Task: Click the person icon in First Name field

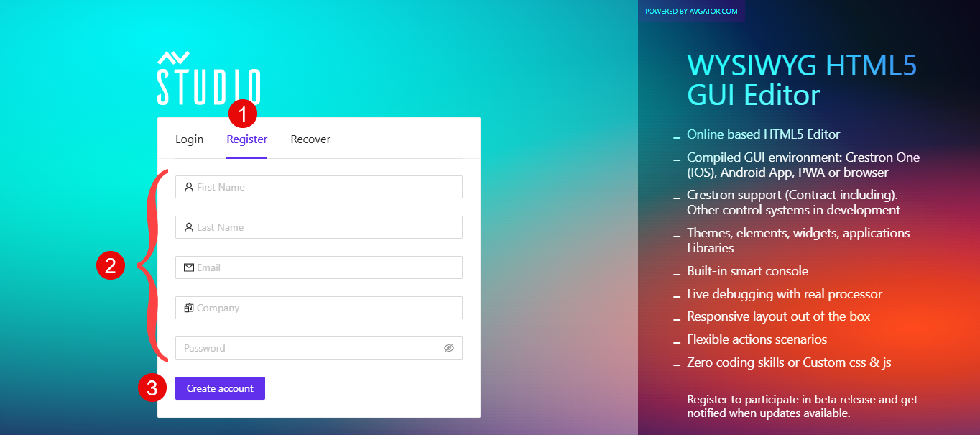Action: point(189,187)
